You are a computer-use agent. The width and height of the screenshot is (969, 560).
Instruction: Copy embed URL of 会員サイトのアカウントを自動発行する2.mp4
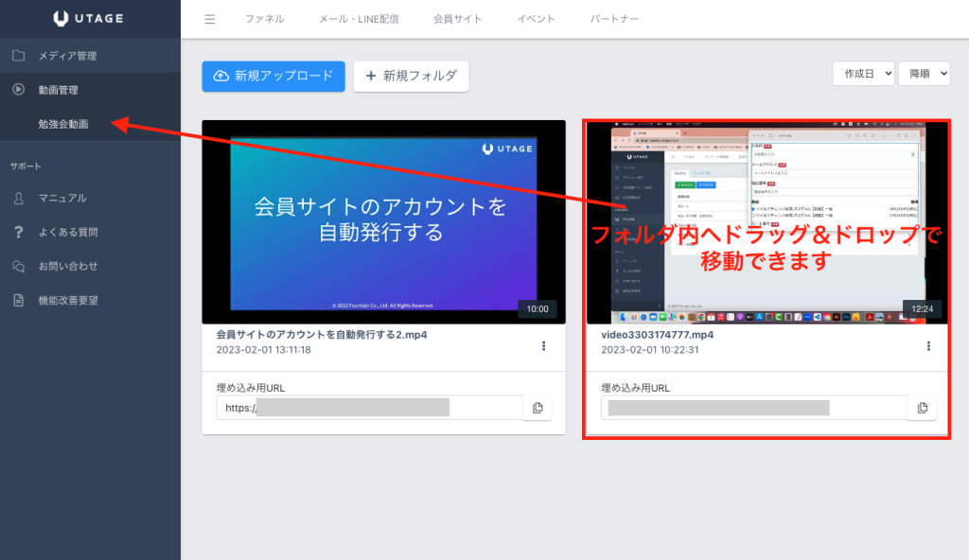(537, 408)
